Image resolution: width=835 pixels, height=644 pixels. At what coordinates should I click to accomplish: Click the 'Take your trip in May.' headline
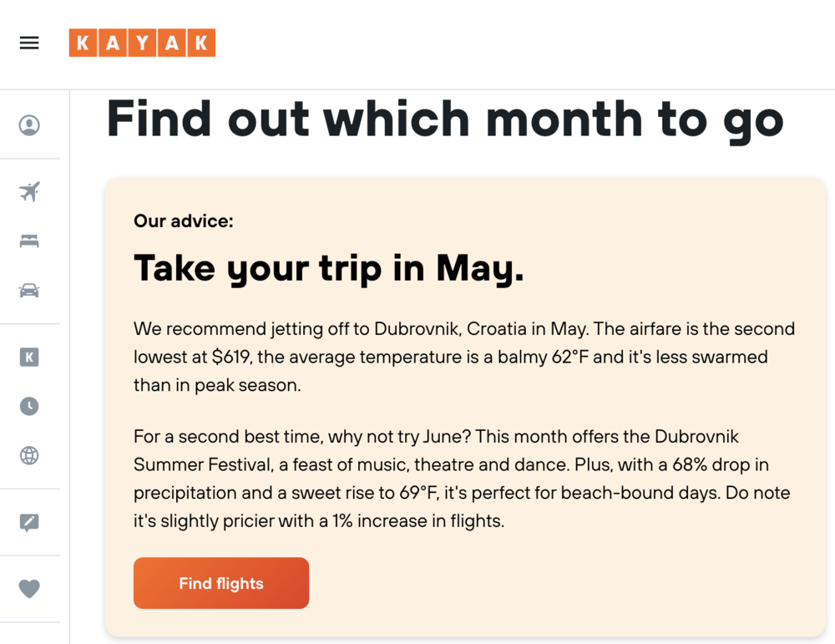(x=328, y=268)
